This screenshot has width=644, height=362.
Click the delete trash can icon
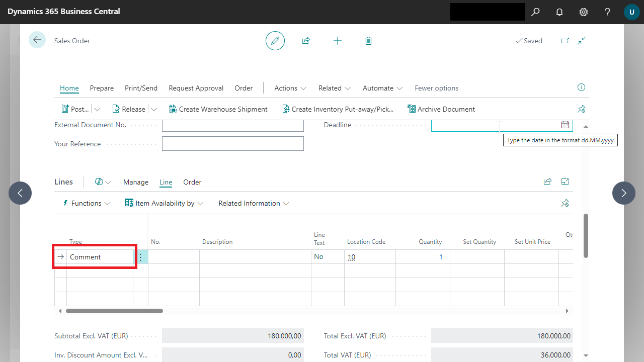click(368, 41)
